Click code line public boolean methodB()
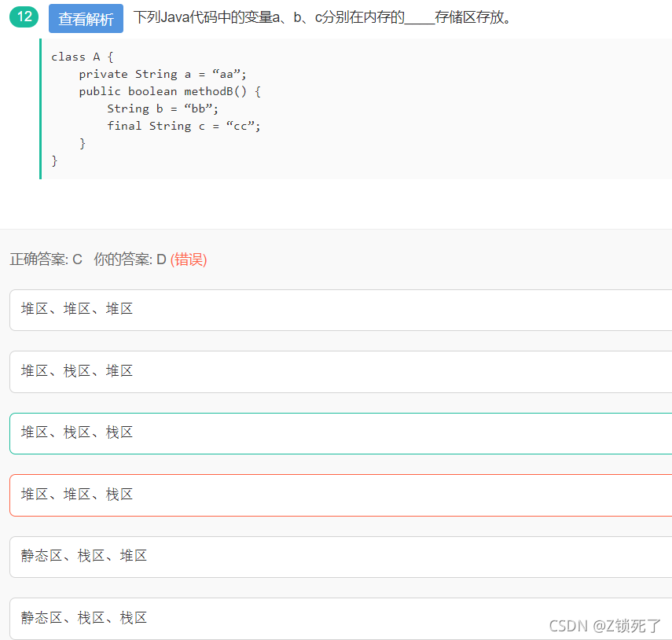The height and width of the screenshot is (640, 672). [x=170, y=91]
